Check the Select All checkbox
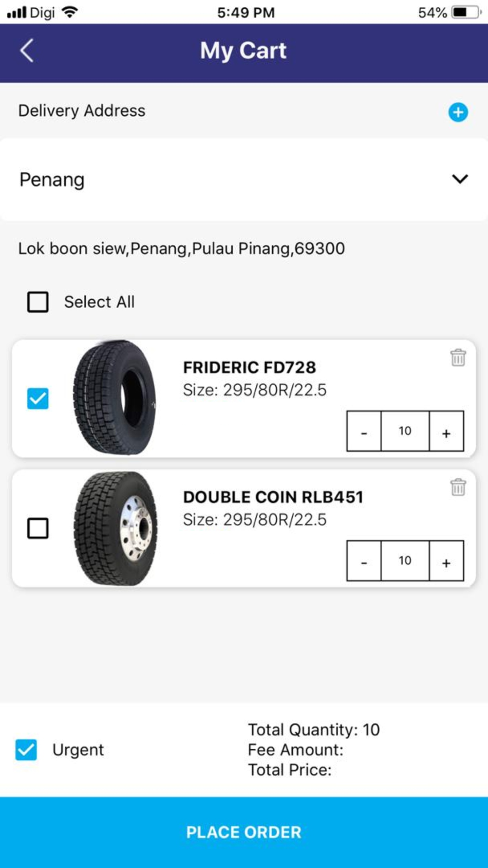Image resolution: width=488 pixels, height=868 pixels. coord(38,302)
